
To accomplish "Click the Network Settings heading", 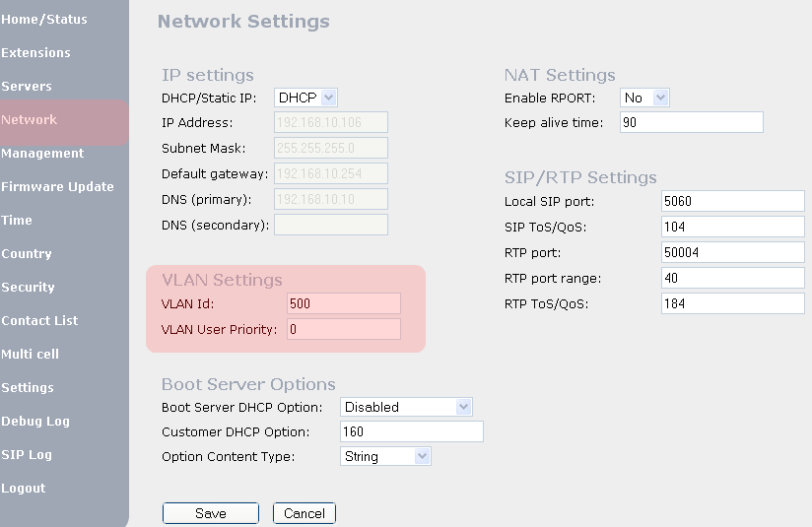I will (243, 22).
